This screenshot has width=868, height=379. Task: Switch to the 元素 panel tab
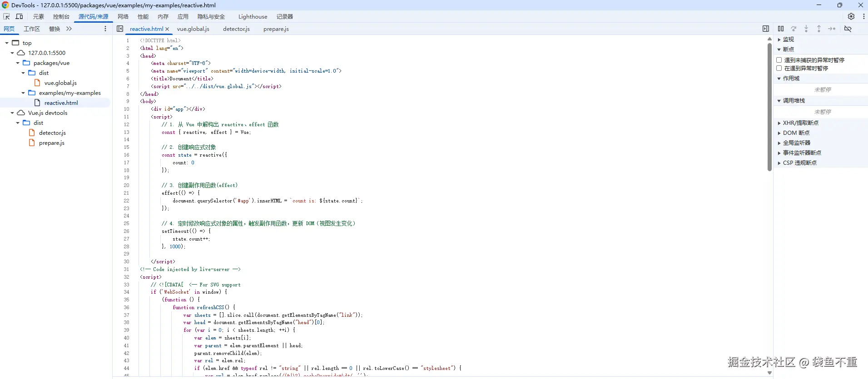(38, 16)
